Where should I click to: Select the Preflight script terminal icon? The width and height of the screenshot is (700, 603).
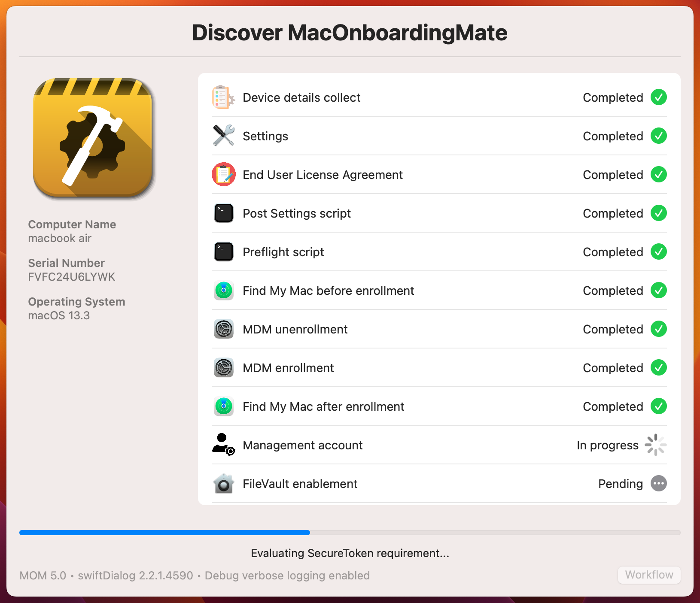tap(223, 252)
